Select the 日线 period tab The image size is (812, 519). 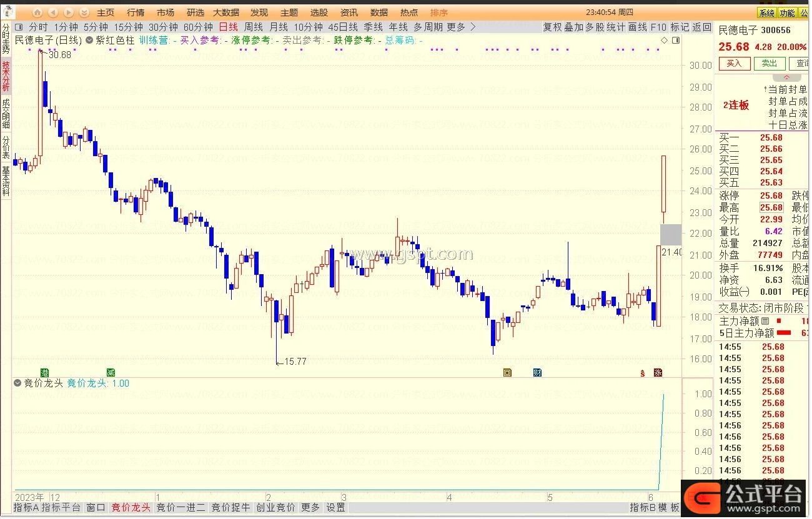click(228, 27)
